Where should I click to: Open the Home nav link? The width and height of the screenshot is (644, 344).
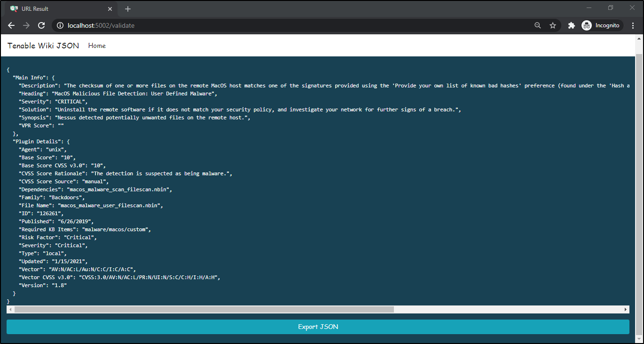[x=97, y=46]
